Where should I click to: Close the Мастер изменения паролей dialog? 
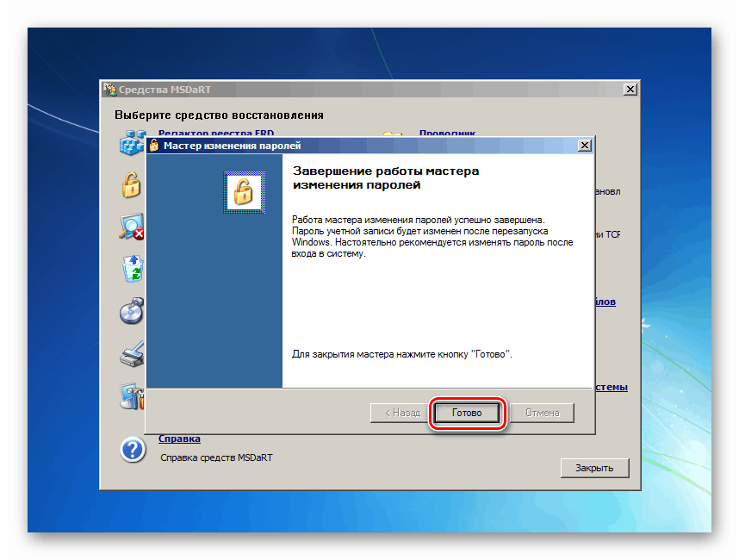tap(585, 146)
